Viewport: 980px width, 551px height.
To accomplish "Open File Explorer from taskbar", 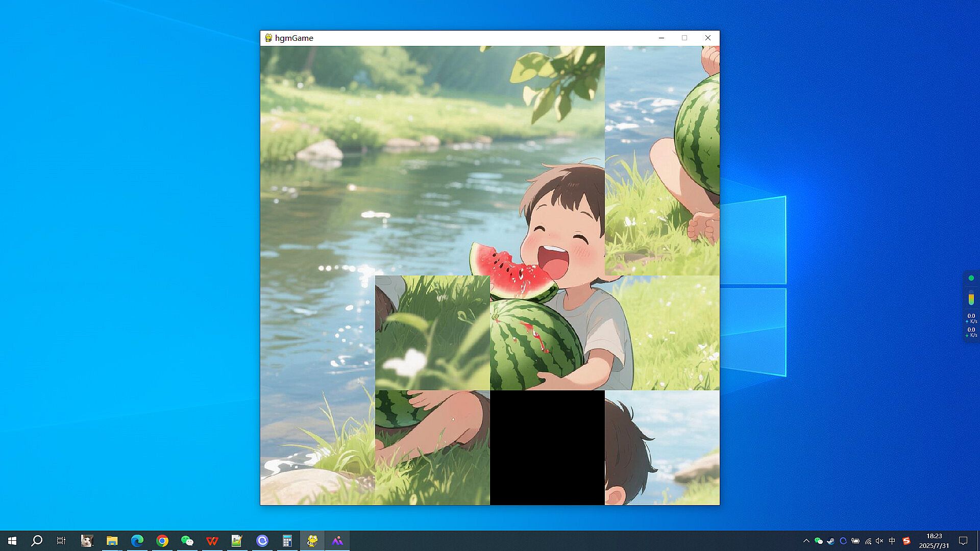I will coord(112,541).
